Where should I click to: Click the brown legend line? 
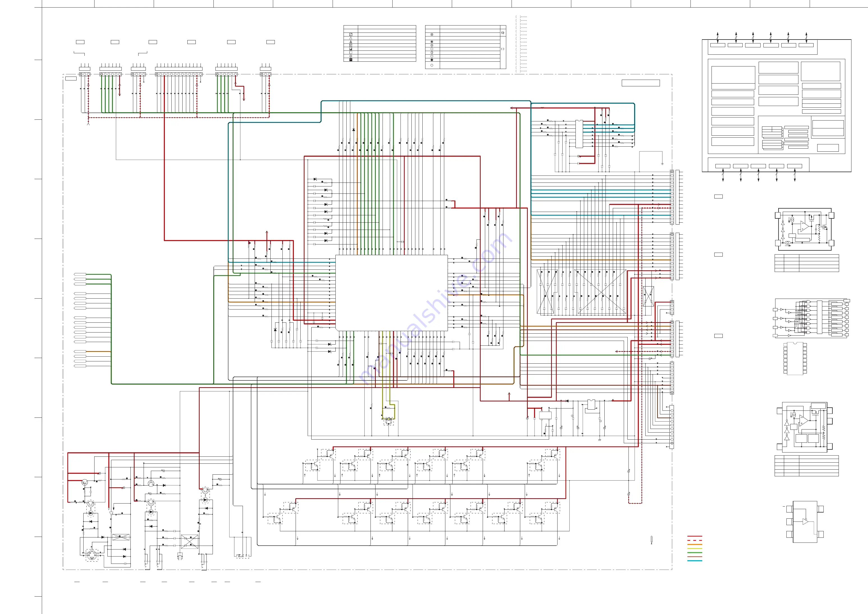tap(695, 557)
